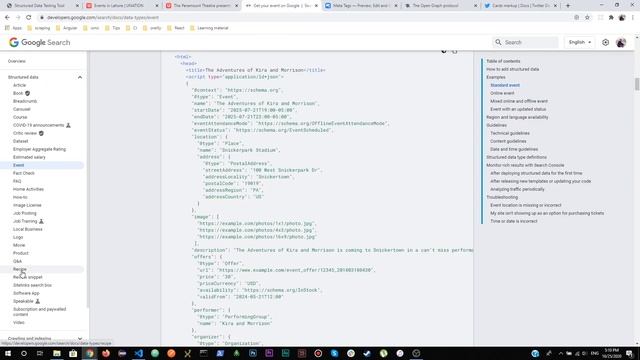Click the Google Search logo
Viewport: 640px width, 360px height.
click(40, 42)
